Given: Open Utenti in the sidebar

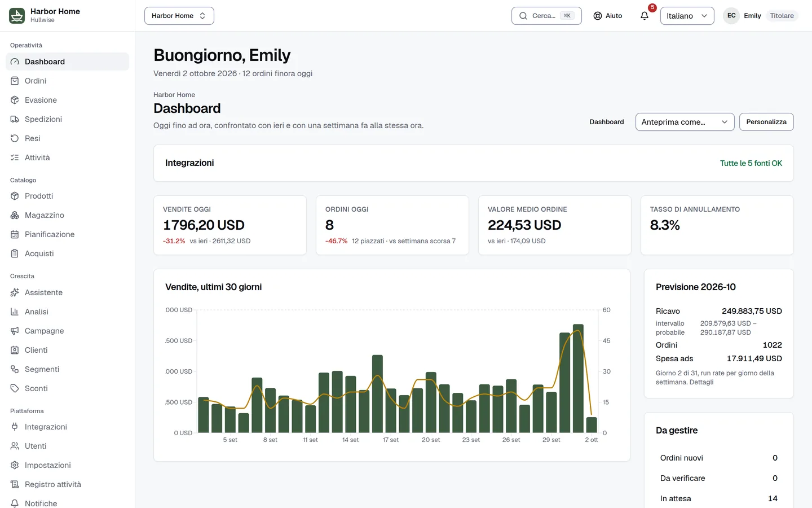Looking at the screenshot, I should click(67, 446).
